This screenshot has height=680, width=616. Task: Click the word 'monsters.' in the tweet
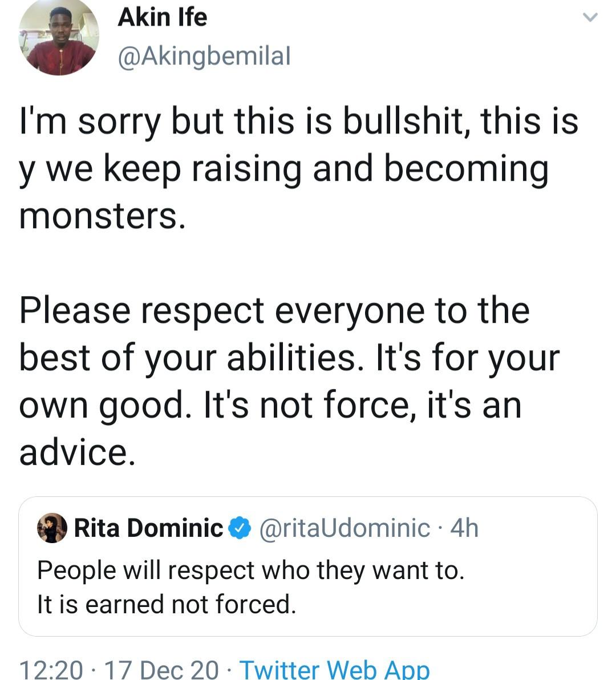(103, 216)
